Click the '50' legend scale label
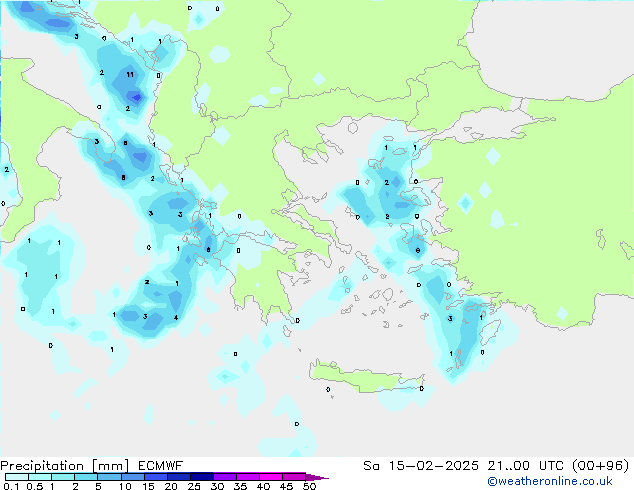The height and width of the screenshot is (490, 634). [309, 486]
